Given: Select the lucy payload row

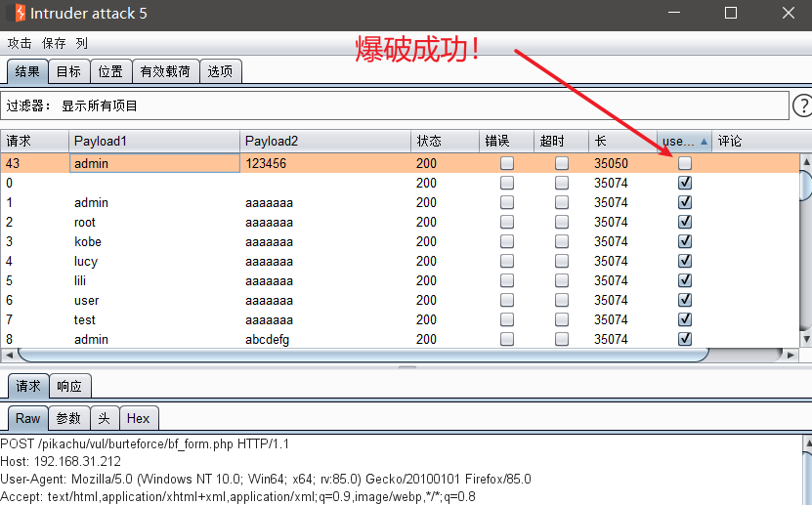Looking at the screenshot, I should coord(399,261).
